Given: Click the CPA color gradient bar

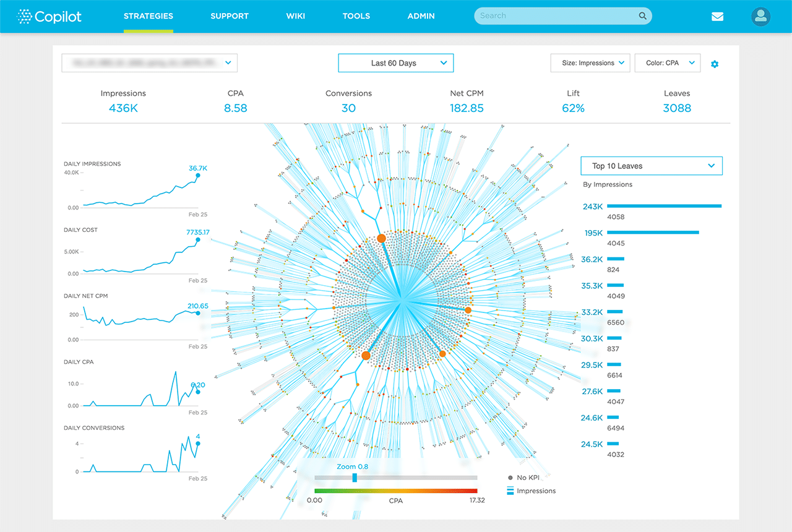Looking at the screenshot, I should pyautogui.click(x=396, y=492).
